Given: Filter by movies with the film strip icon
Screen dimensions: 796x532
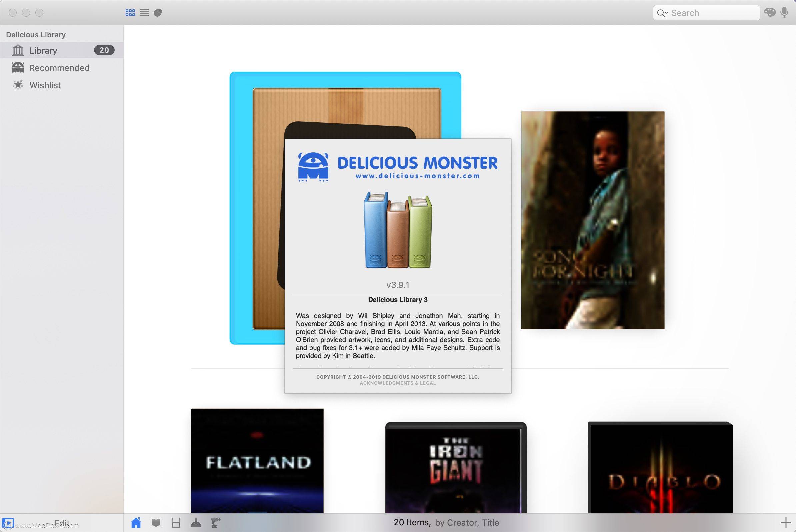Looking at the screenshot, I should tap(176, 523).
